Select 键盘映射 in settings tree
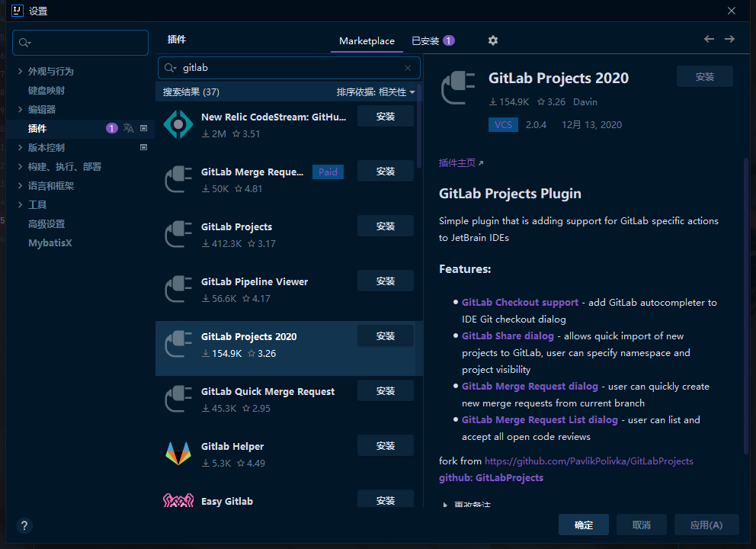The width and height of the screenshot is (756, 549). 46,90
